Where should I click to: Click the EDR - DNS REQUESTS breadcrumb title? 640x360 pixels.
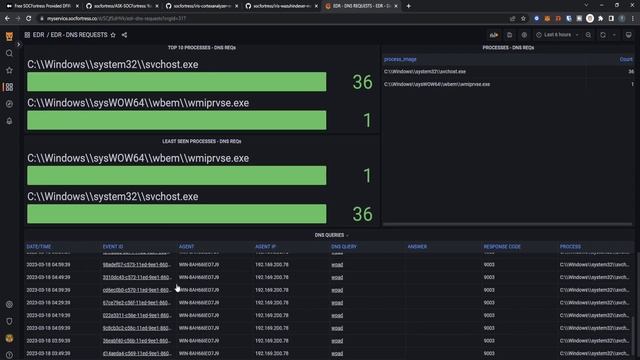click(79, 35)
